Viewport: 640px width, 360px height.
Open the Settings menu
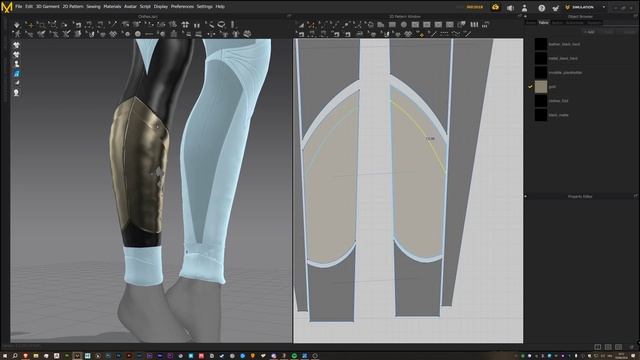[204, 7]
